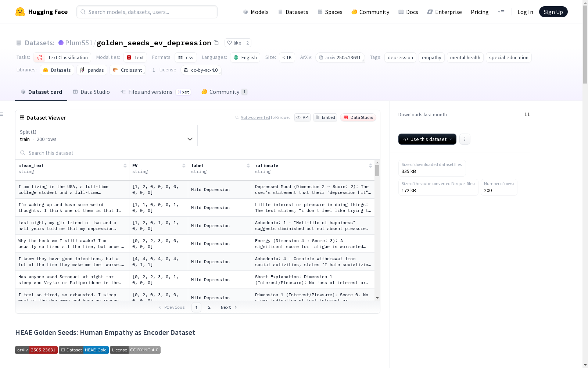Viewport: 588px width, 368px height.
Task: Click the csv format tag
Action: pyautogui.click(x=186, y=57)
